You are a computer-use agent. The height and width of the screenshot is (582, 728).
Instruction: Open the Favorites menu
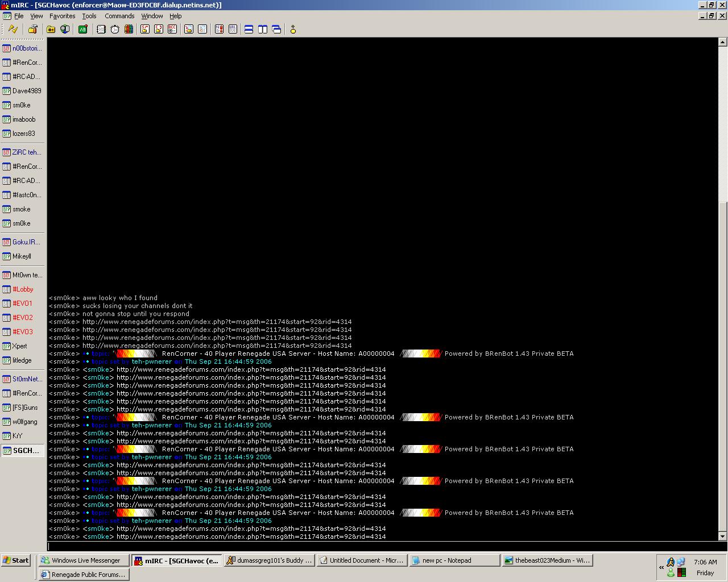click(x=62, y=16)
